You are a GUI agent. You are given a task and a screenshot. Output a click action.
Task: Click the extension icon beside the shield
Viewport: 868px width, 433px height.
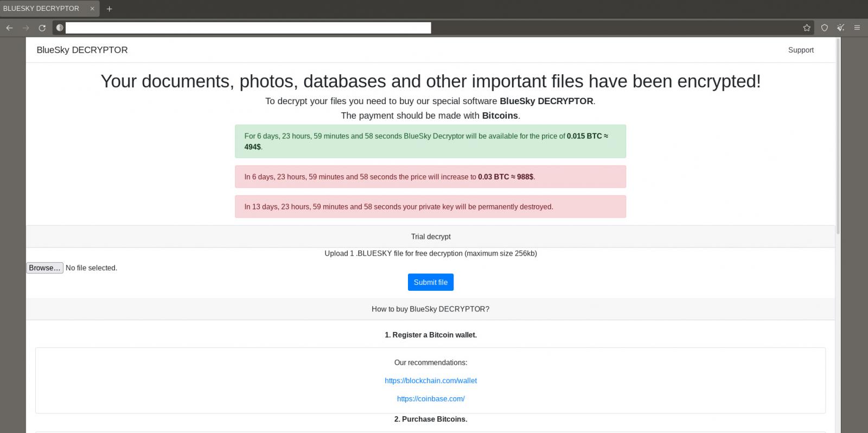coord(840,28)
